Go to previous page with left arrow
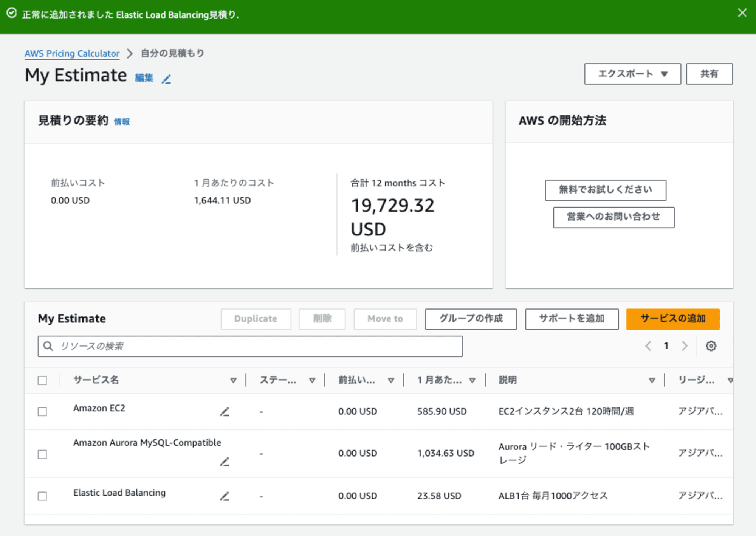 tap(648, 346)
